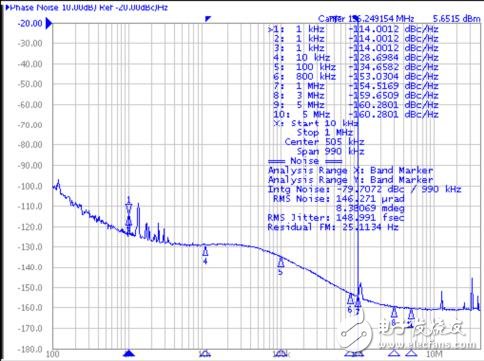This screenshot has height=361, width=484.
Task: Click the Residual FM readout line
Action: [333, 227]
